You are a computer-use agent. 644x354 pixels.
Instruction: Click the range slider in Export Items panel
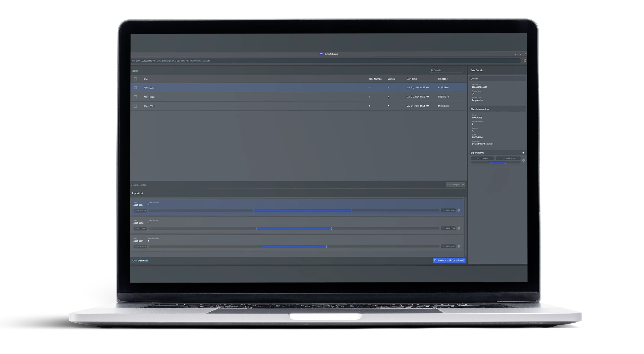496,162
